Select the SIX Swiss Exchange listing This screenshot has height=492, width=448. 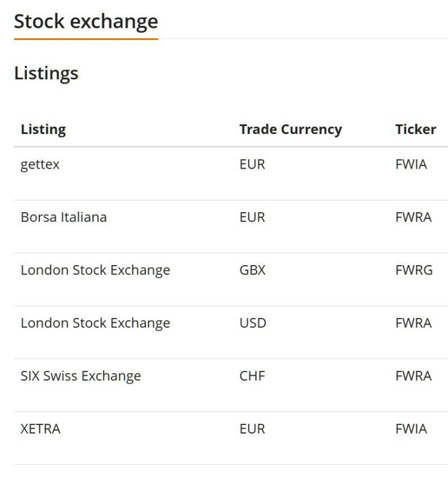(x=81, y=376)
